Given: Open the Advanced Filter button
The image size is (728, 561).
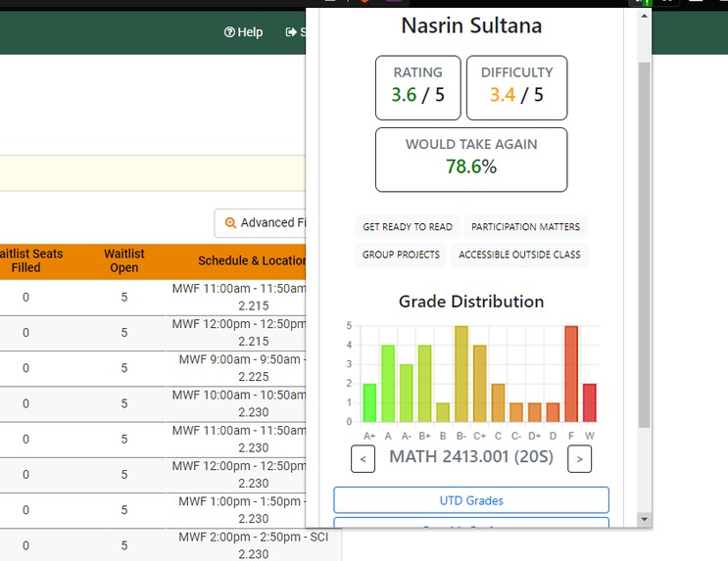Looking at the screenshot, I should coord(261,222).
